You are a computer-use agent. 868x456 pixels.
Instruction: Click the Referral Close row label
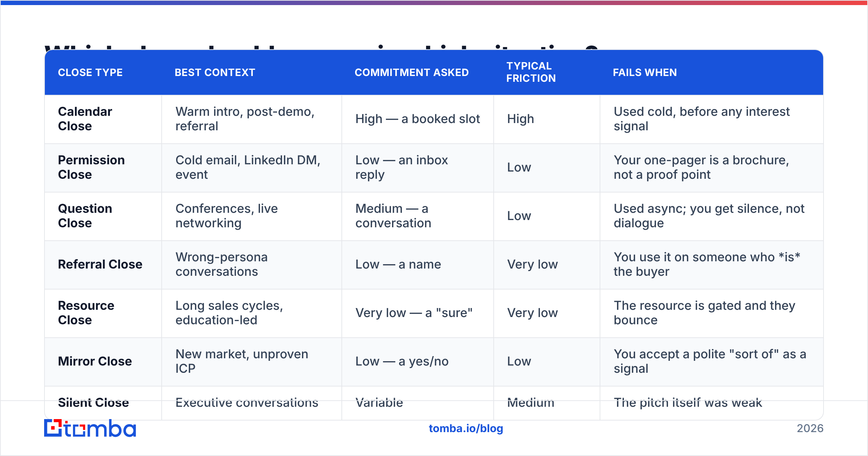[x=100, y=264]
